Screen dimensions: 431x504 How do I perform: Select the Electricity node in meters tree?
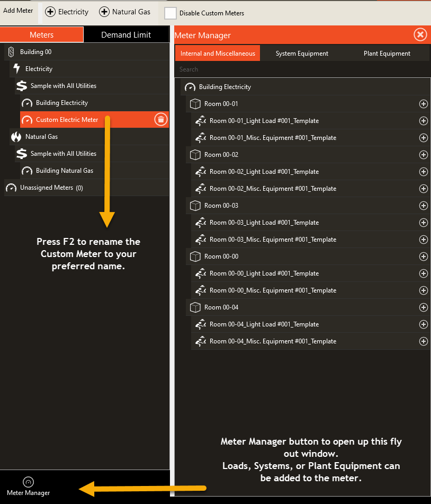89,69
